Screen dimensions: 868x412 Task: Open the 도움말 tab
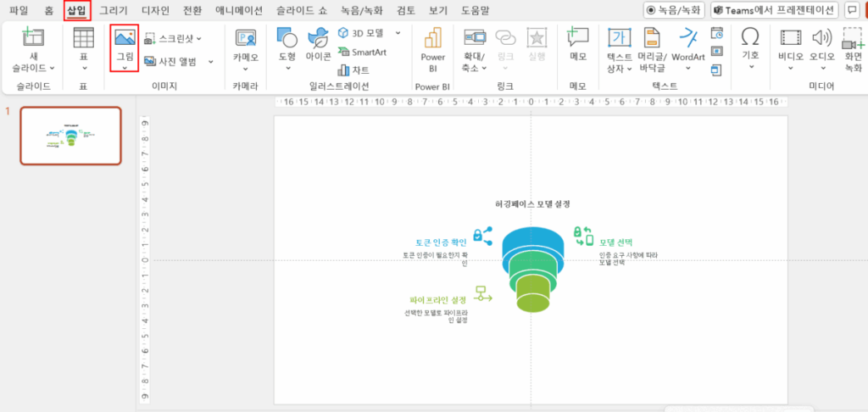(x=475, y=10)
